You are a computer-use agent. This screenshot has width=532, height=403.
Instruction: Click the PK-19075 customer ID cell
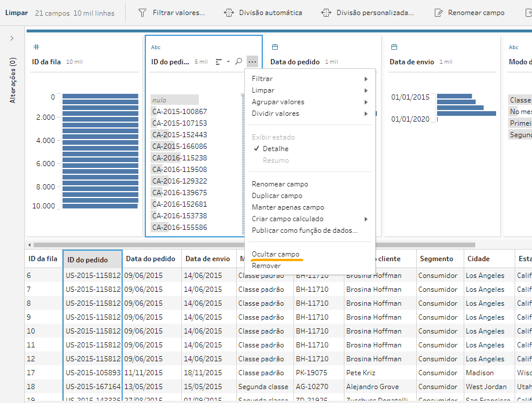[x=318, y=373]
